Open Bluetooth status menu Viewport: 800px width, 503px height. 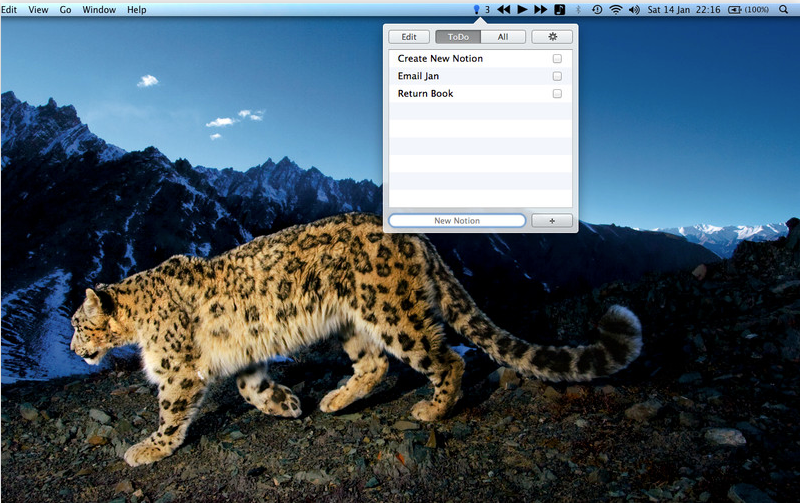(578, 9)
